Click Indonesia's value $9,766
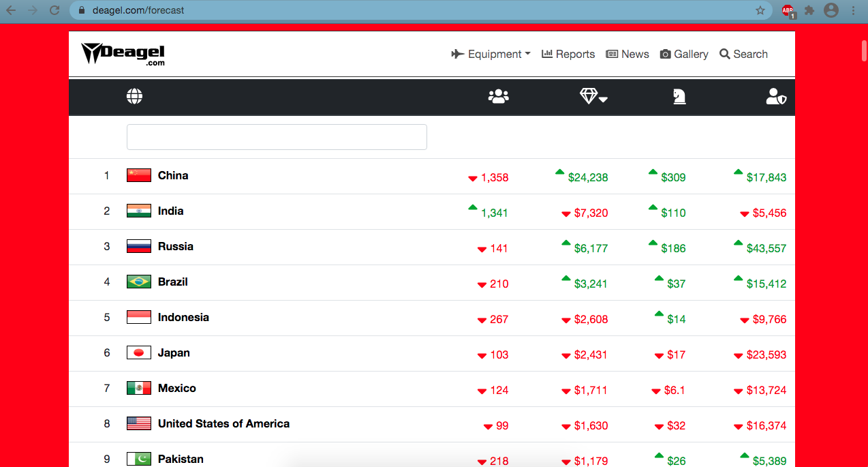The height and width of the screenshot is (467, 868). (x=770, y=320)
